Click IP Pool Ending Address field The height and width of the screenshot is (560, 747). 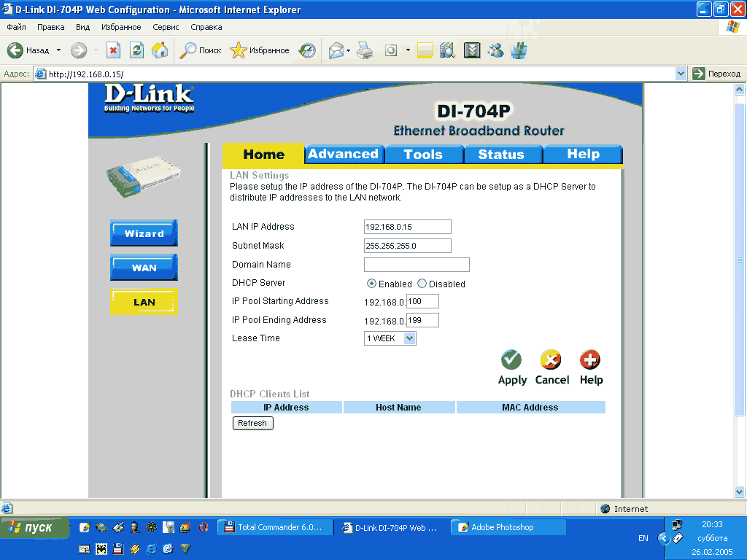pos(422,321)
